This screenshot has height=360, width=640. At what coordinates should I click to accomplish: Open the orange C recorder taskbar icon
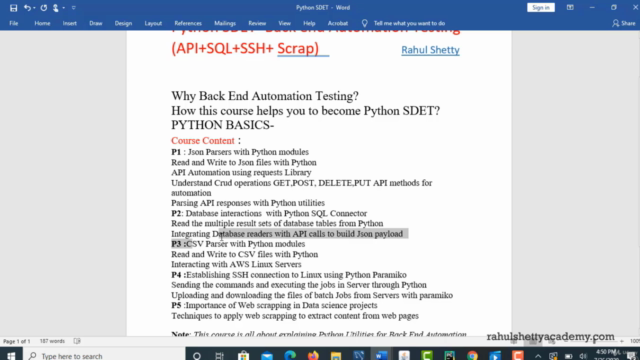point(518,356)
